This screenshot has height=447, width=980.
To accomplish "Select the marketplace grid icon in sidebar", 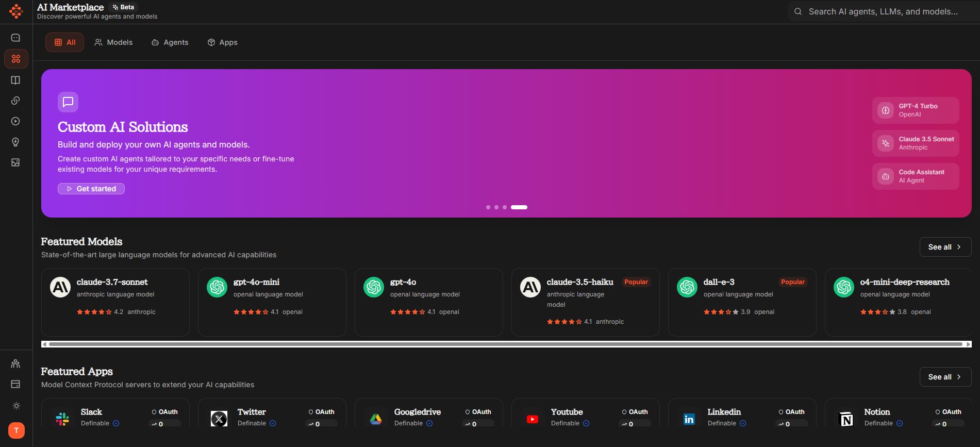I will click(16, 59).
